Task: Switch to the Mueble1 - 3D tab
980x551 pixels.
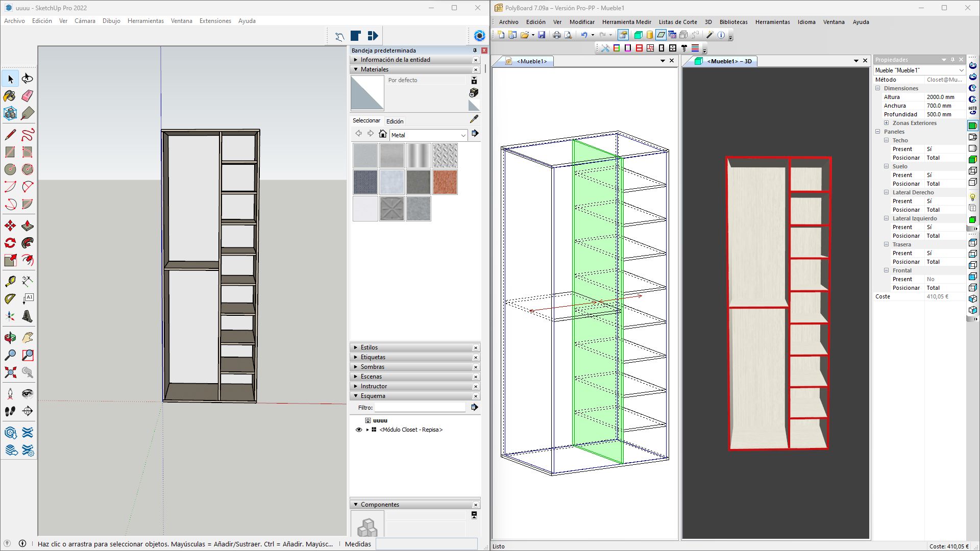Action: coord(730,61)
